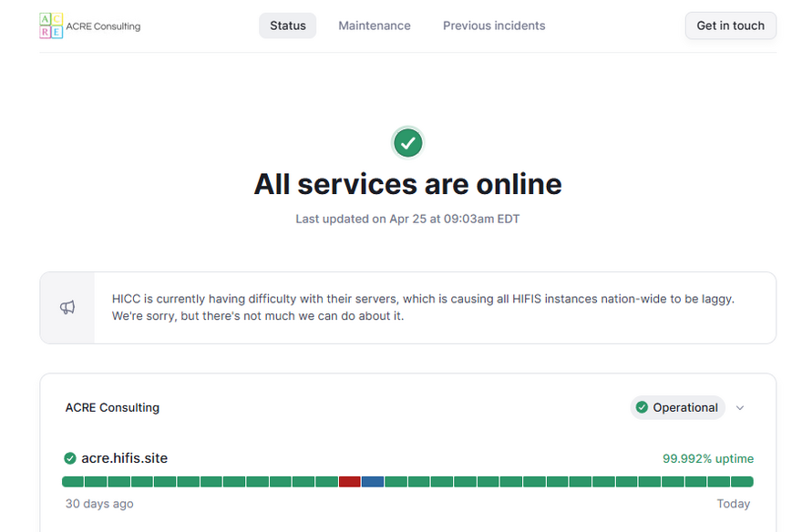
Task: Click the Operational status badge
Action: point(677,408)
